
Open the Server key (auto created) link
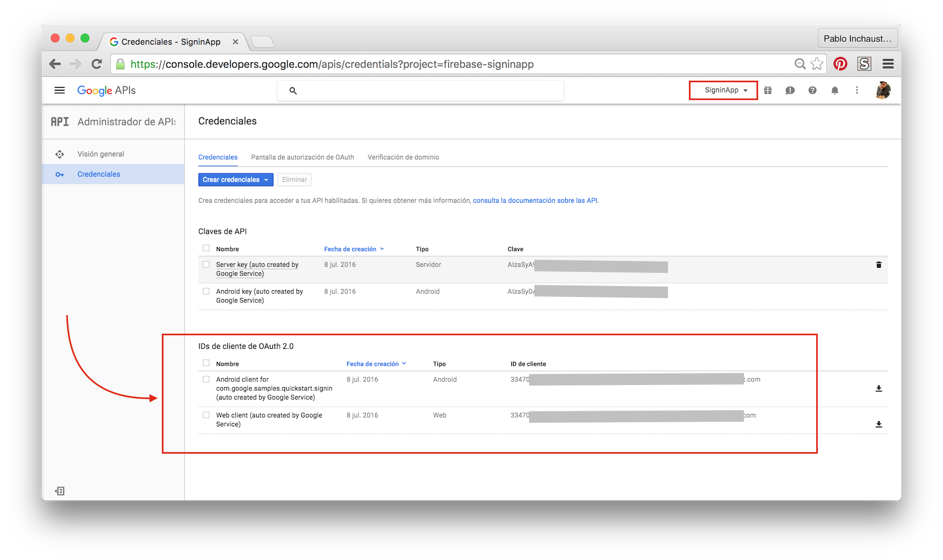(257, 269)
